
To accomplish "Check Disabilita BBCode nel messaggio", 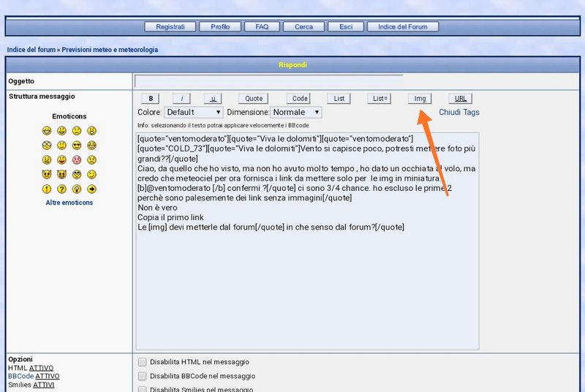I will pos(142,376).
